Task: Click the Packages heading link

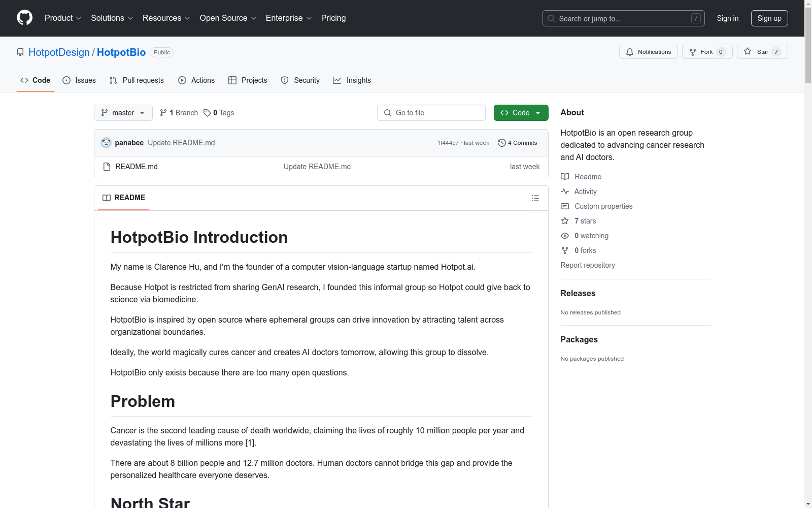Action: pyautogui.click(x=579, y=339)
